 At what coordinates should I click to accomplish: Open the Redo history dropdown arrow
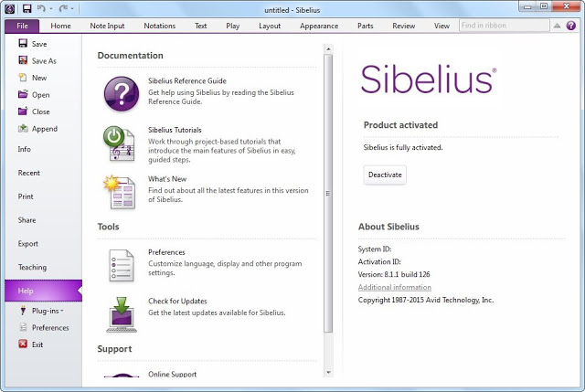tap(72, 9)
